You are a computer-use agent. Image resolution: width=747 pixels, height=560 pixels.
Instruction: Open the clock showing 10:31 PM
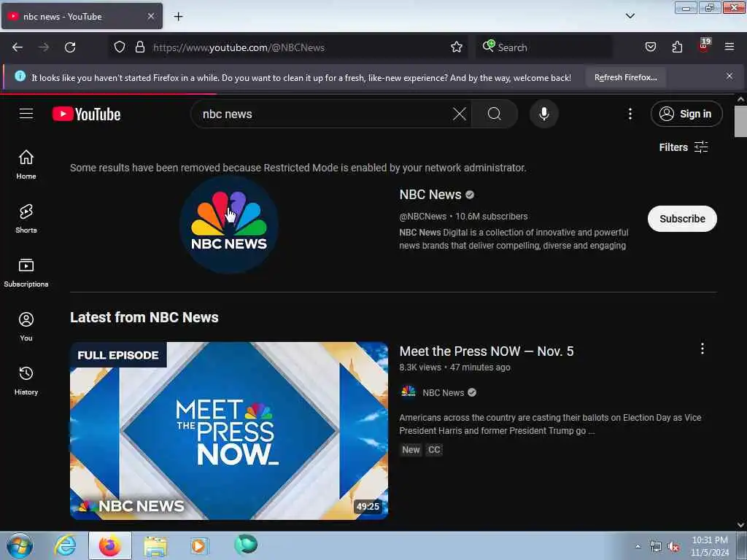709,546
